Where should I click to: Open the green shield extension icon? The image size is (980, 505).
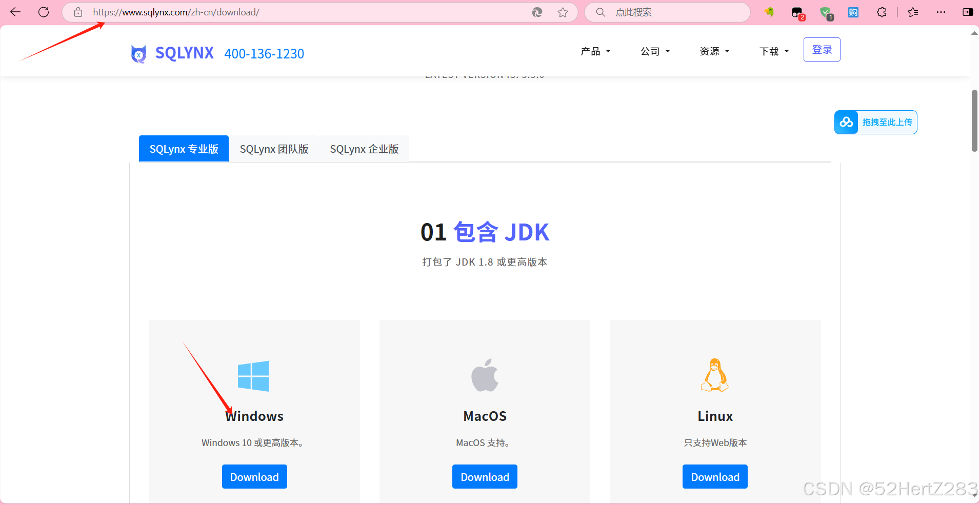point(826,13)
